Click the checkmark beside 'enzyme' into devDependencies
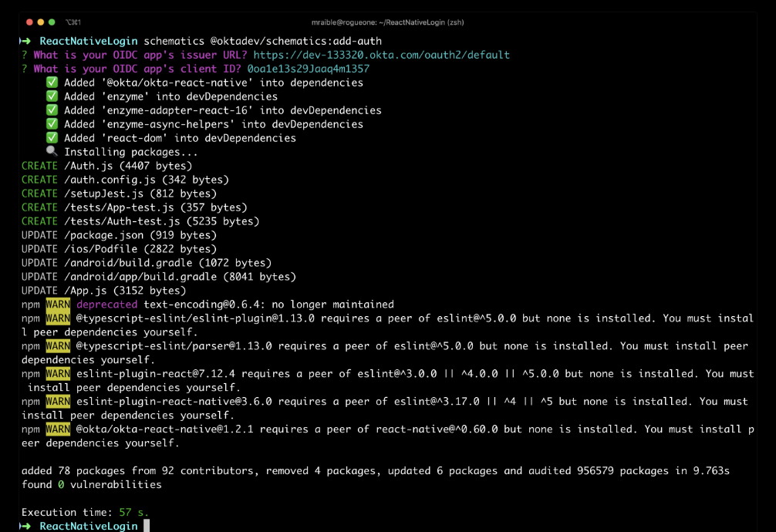776x532 pixels. [x=52, y=96]
